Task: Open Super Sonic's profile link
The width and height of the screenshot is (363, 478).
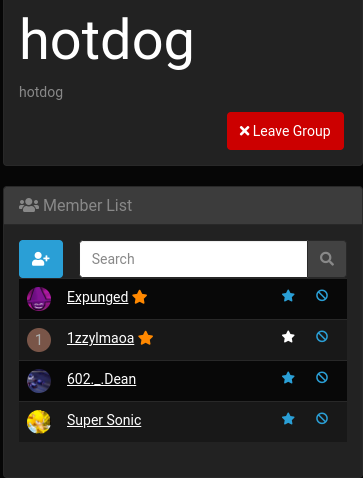Action: tap(104, 420)
